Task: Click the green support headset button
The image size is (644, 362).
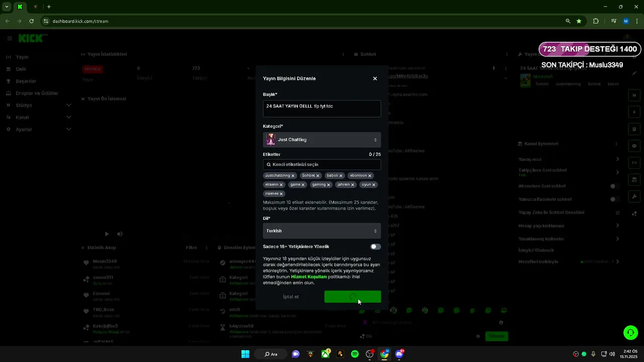Action: [x=630, y=332]
